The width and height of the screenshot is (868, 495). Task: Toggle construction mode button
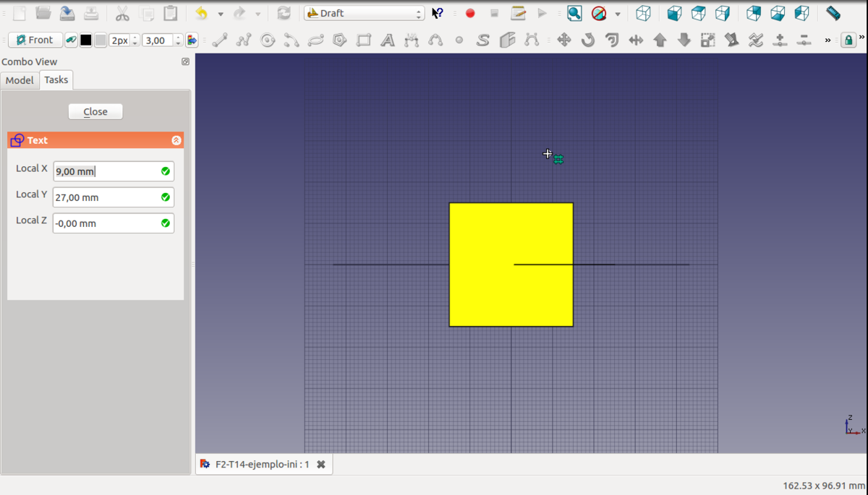tap(71, 40)
